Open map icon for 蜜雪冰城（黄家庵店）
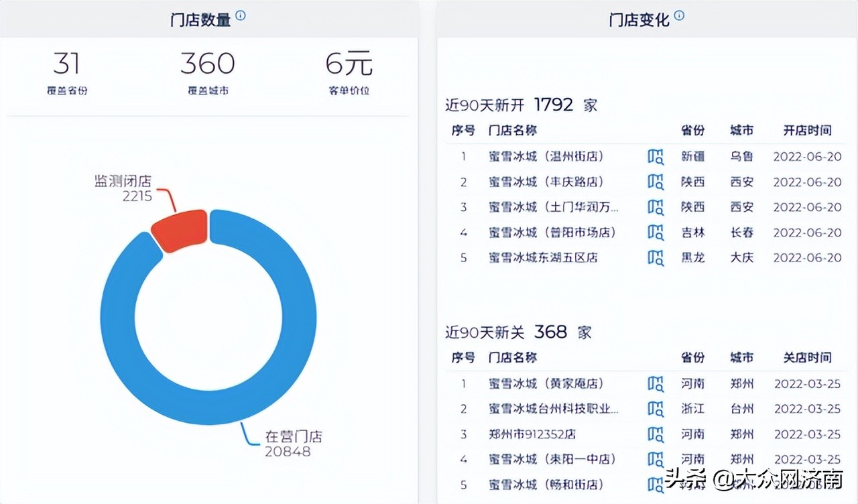Viewport: 858px width, 504px height. (x=656, y=384)
